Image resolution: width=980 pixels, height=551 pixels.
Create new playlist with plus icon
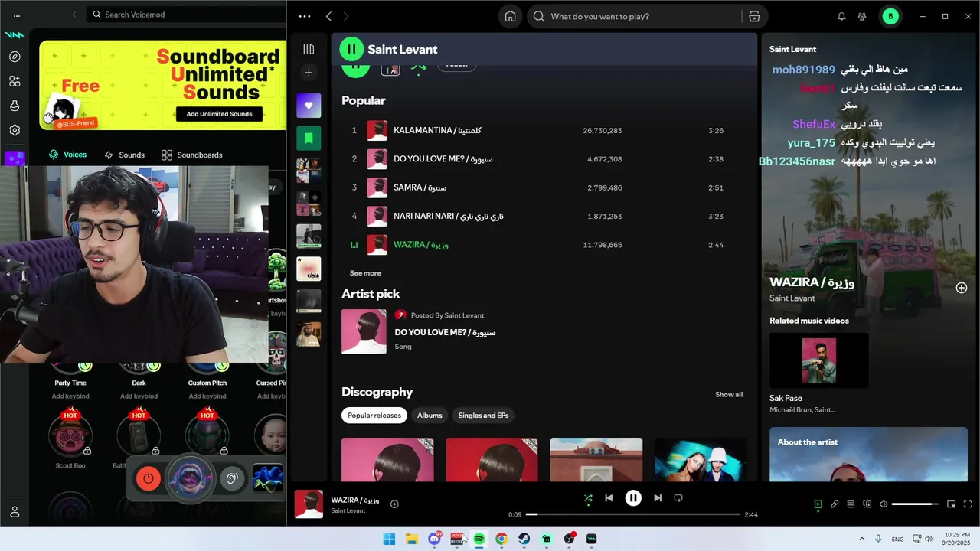(x=309, y=73)
